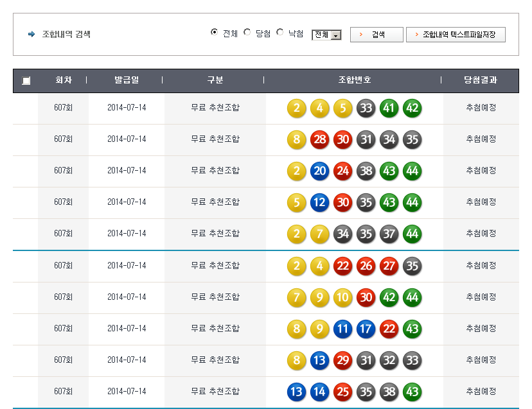
Task: Click the blue number 20 ball
Action: coord(319,171)
